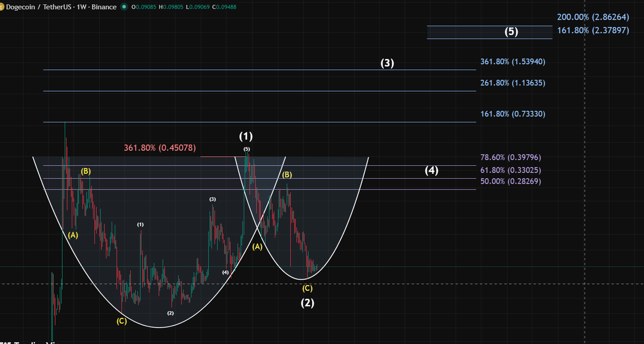Click the small (5) sub-wave label
The width and height of the screenshot is (644, 344).
[x=246, y=149]
